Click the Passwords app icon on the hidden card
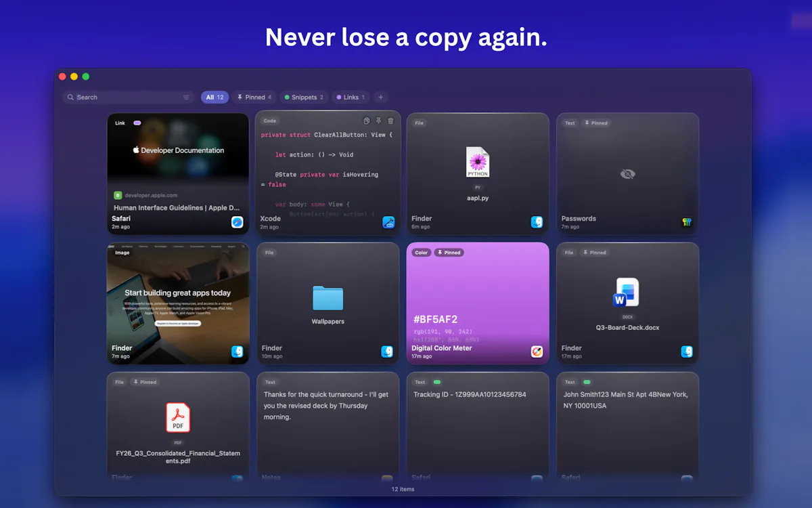The height and width of the screenshot is (508, 812). click(x=687, y=222)
